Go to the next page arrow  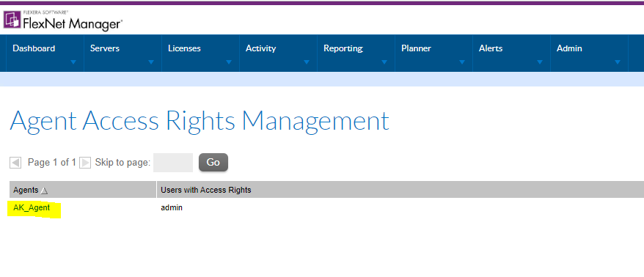point(85,163)
